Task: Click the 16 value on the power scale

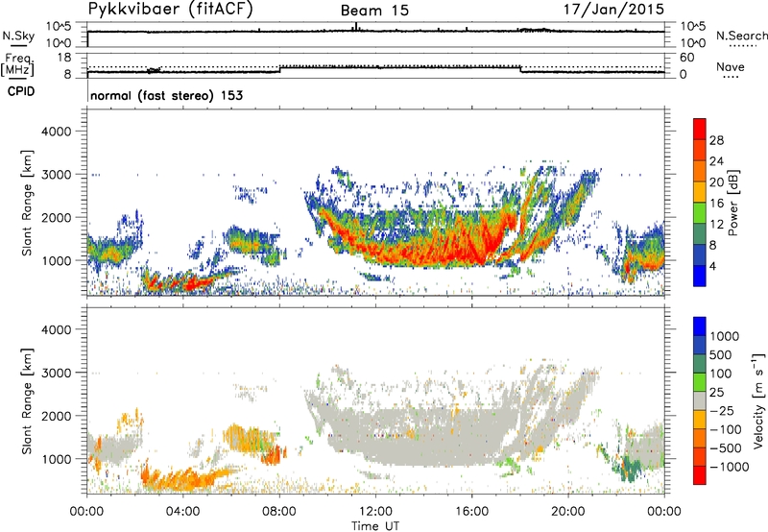Action: (x=716, y=204)
